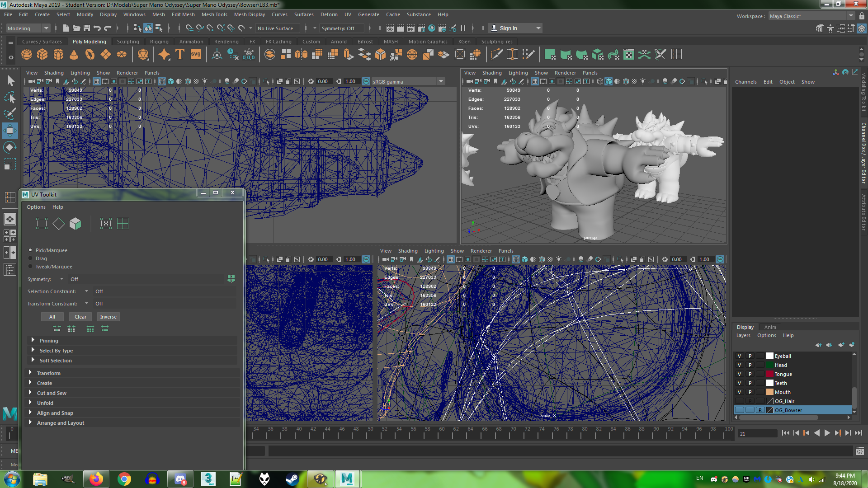Click create new layer icon in layer editor
The height and width of the screenshot is (488, 868).
841,345
